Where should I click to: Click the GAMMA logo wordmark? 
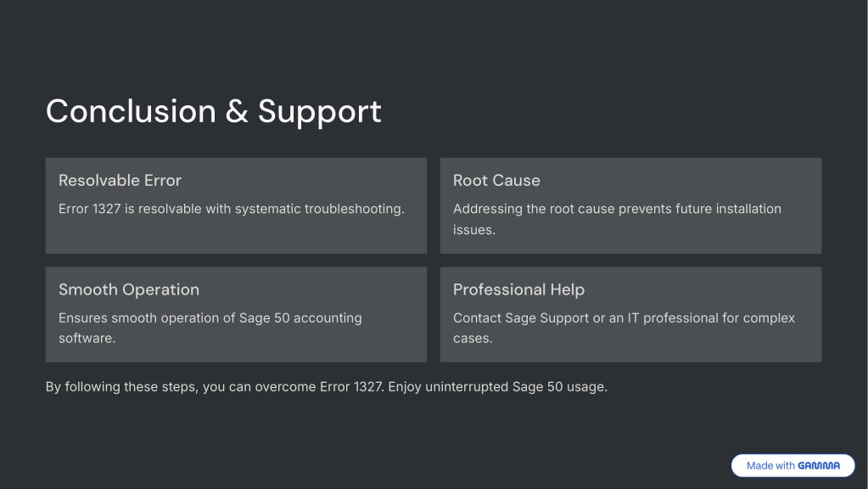click(x=819, y=466)
